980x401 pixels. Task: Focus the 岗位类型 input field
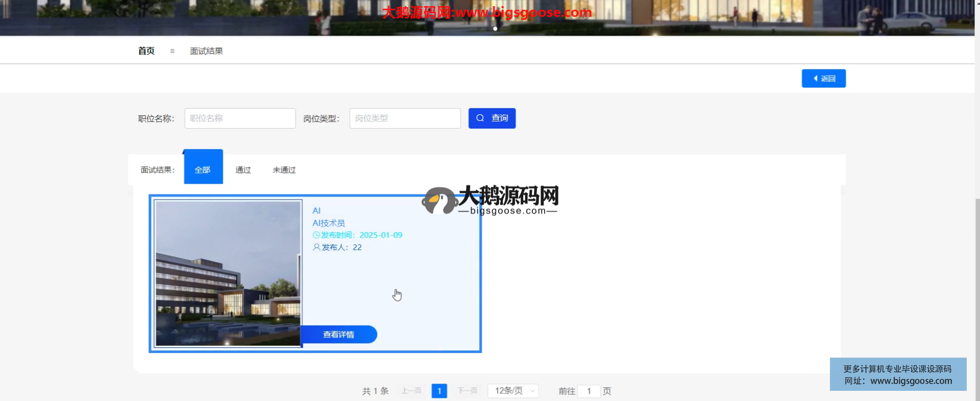coord(405,118)
